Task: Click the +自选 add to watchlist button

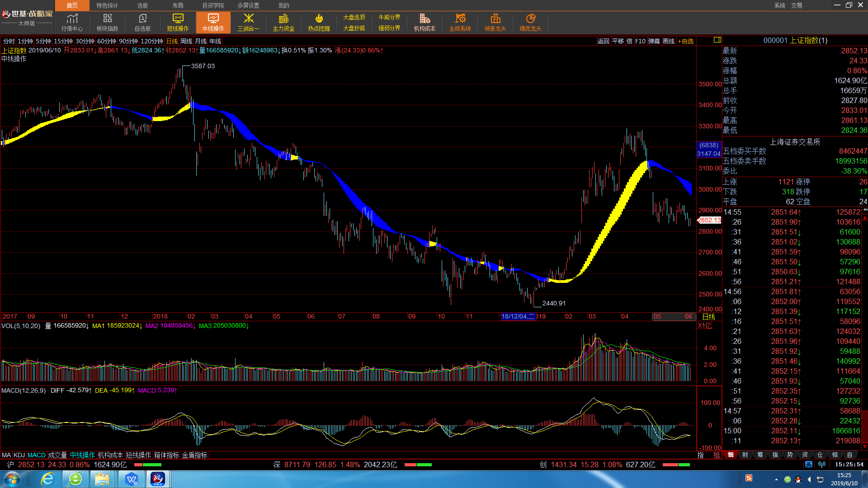Action: point(686,41)
